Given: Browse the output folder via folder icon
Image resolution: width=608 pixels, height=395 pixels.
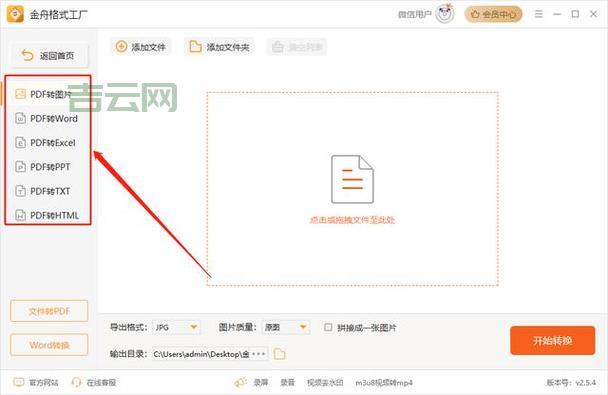Looking at the screenshot, I should tap(279, 354).
